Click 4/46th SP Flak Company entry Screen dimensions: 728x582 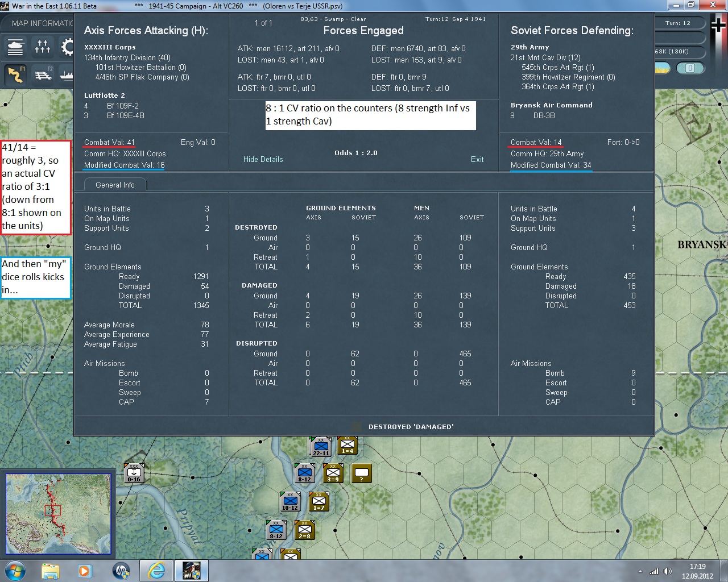tap(142, 77)
